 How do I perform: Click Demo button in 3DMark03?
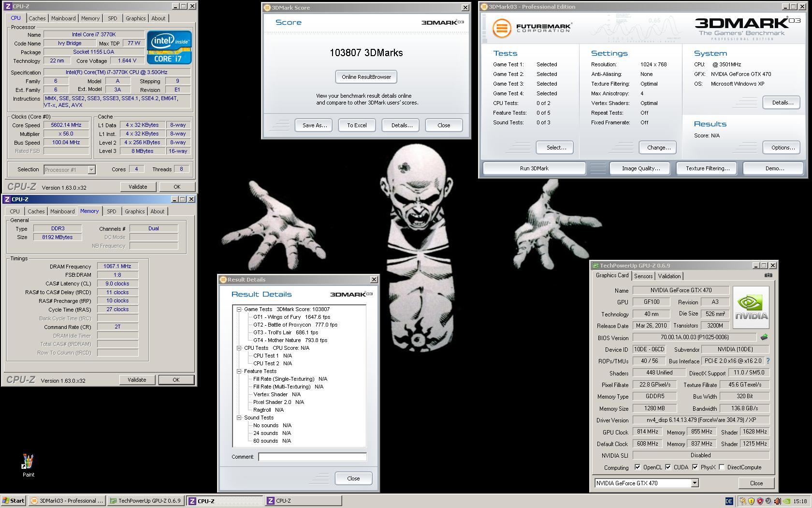pos(773,168)
